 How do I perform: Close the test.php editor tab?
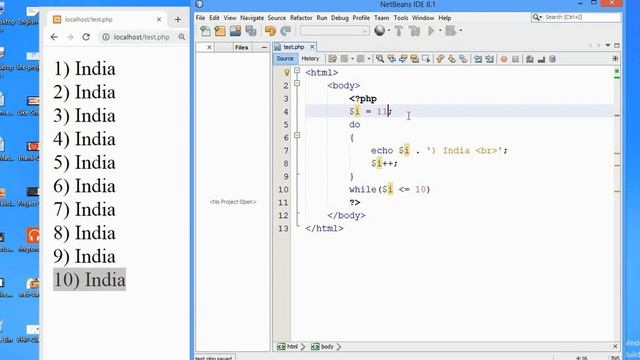312,47
